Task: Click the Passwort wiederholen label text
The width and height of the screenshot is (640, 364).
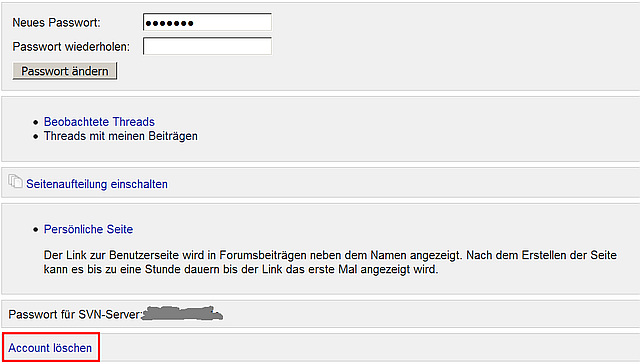Action: pyautogui.click(x=71, y=47)
